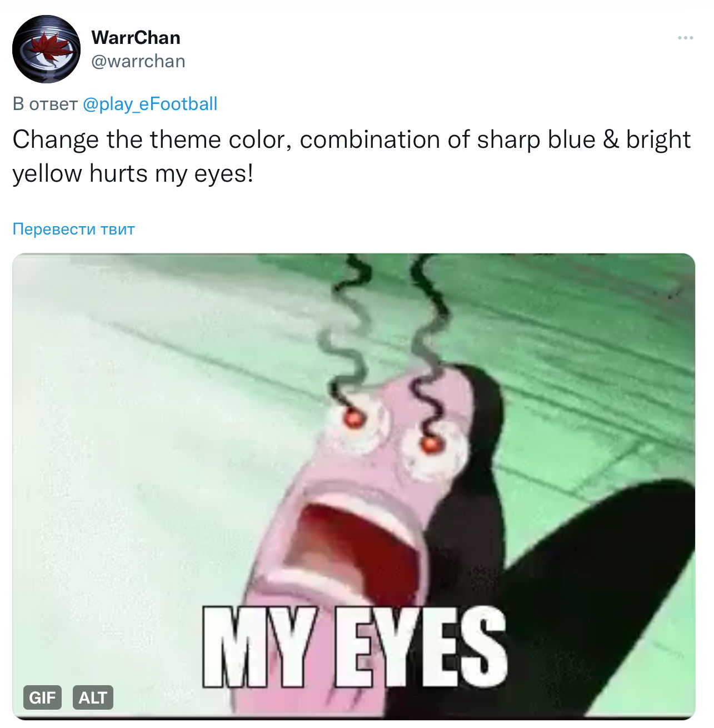Click the tweet text about theme color
Screen dimensions: 714x728
coord(351,156)
